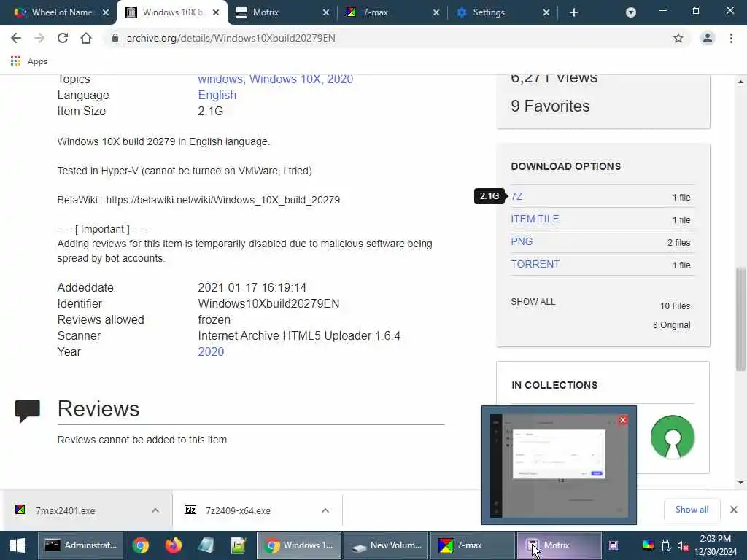Bookmark this page with the star icon
747x560 pixels.
click(x=678, y=38)
